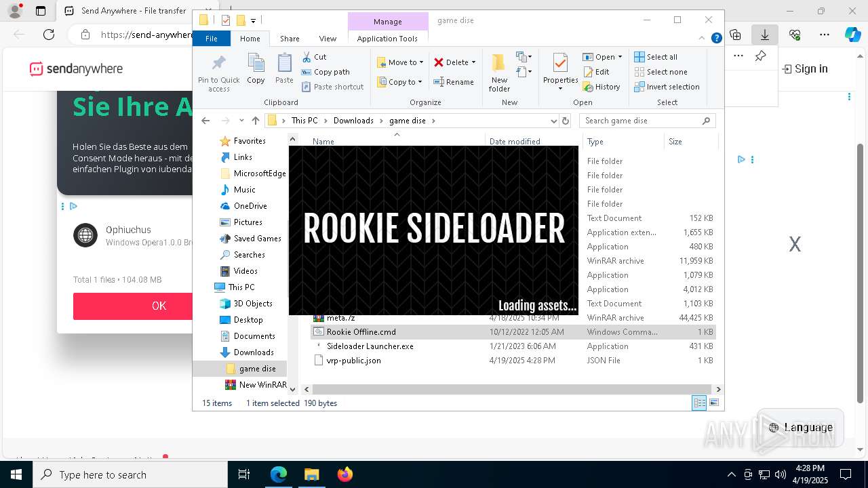
Task: Open the File menu
Action: coord(212,39)
